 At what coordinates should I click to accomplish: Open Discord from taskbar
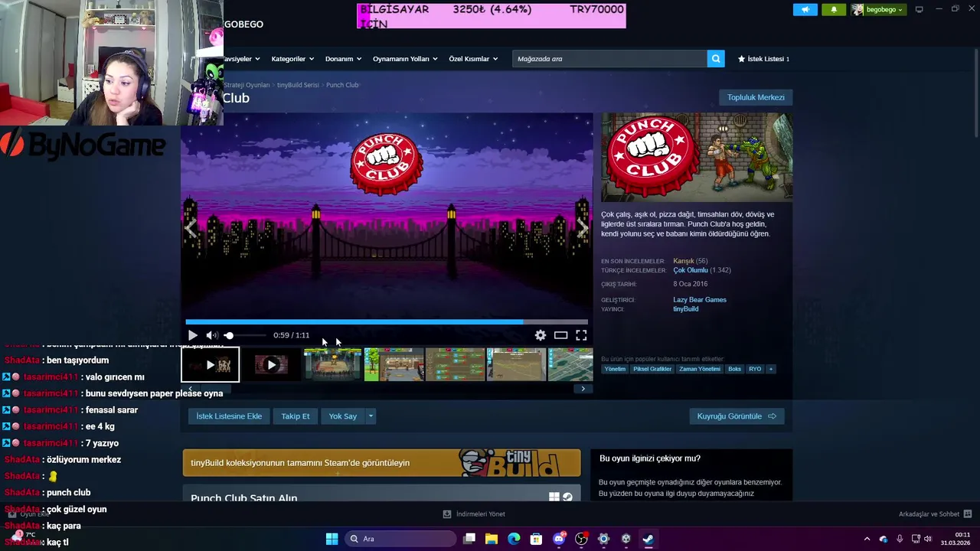click(x=559, y=539)
